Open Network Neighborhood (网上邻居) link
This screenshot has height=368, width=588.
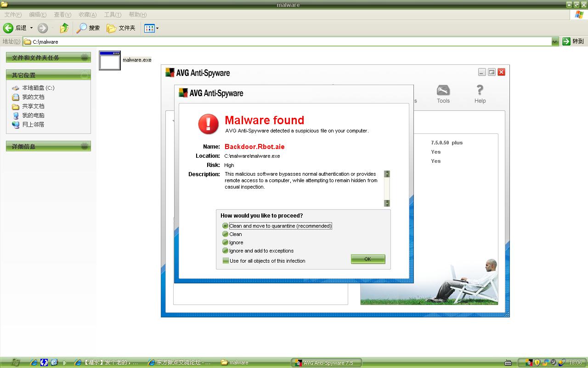tap(28, 125)
